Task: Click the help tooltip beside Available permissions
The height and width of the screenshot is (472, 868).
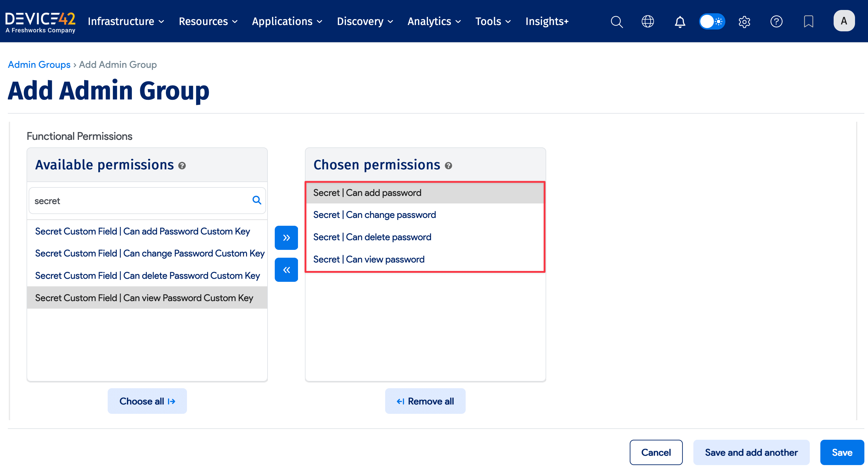Action: coord(182,166)
